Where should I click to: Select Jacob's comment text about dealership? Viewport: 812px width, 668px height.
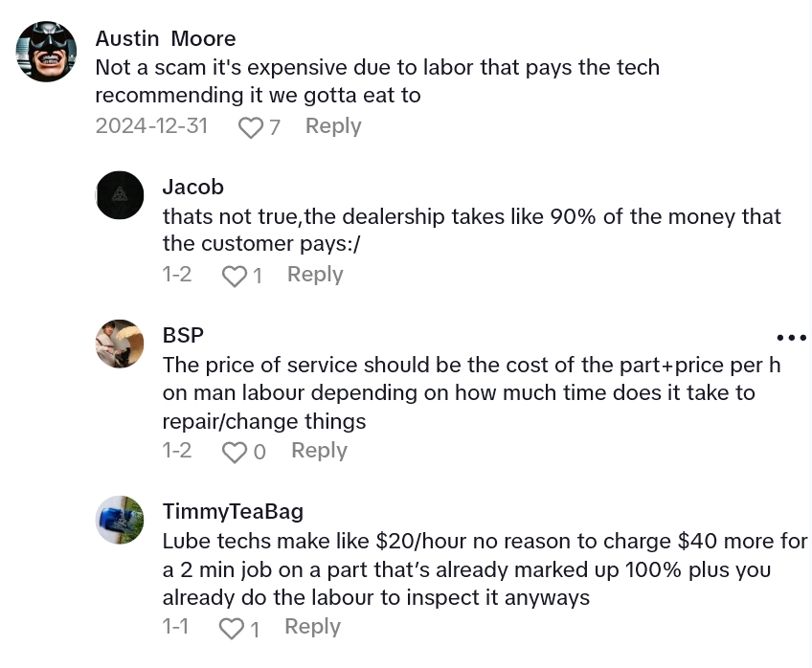pos(471,230)
